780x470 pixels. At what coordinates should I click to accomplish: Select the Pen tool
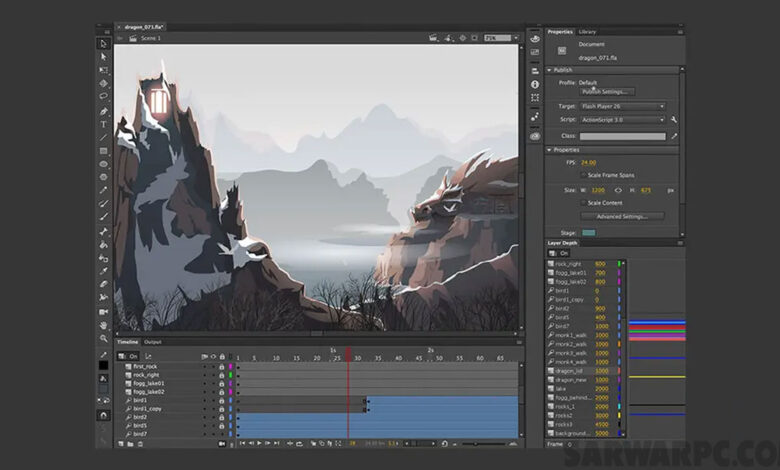click(x=103, y=111)
